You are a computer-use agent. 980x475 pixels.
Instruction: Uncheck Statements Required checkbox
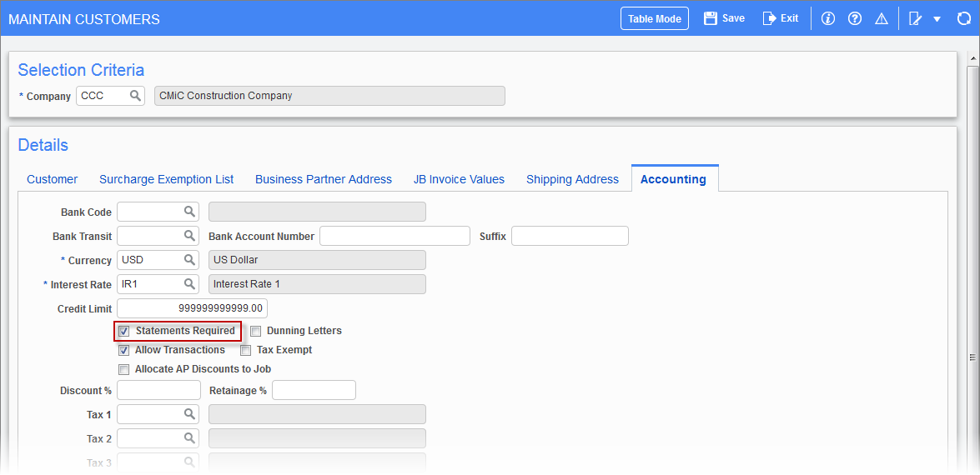tap(123, 331)
